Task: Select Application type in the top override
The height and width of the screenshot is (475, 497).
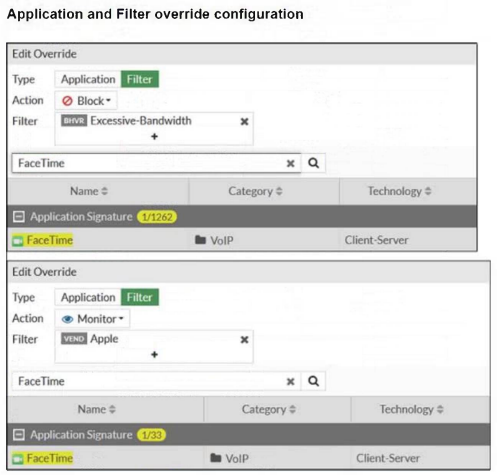Action: (88, 79)
